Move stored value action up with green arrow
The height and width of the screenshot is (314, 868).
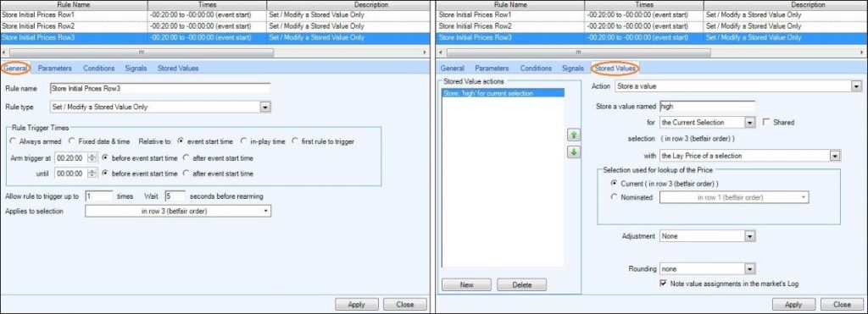tap(574, 135)
